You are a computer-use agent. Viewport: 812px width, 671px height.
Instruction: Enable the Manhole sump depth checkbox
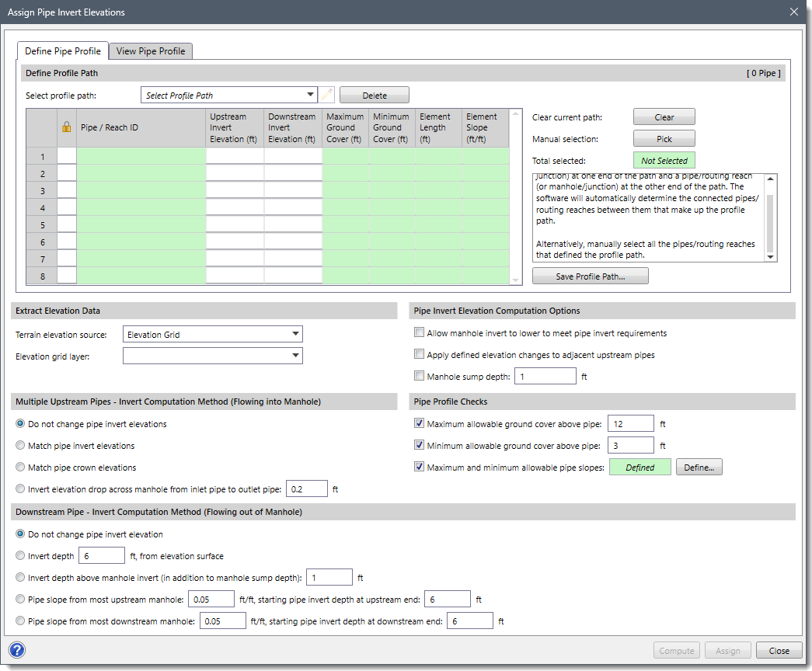419,375
